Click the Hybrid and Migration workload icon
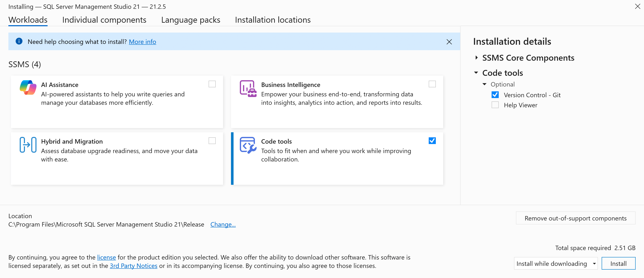Screen dimensions: 644x278 [28, 144]
